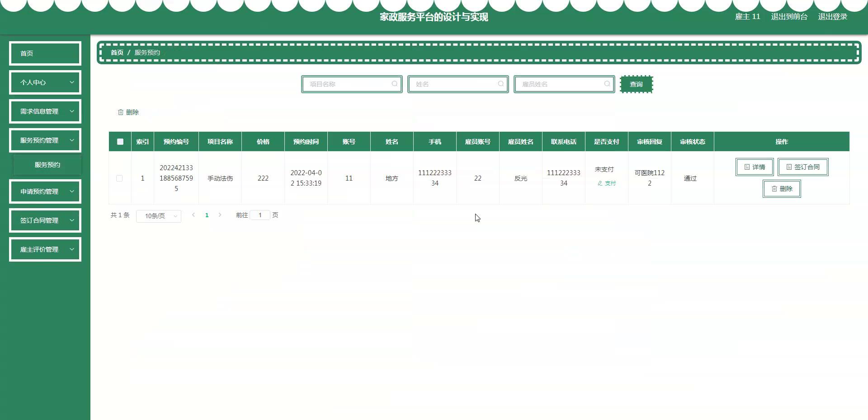This screenshot has height=420, width=868.
Task: Go to the previous page arrow
Action: pyautogui.click(x=193, y=215)
